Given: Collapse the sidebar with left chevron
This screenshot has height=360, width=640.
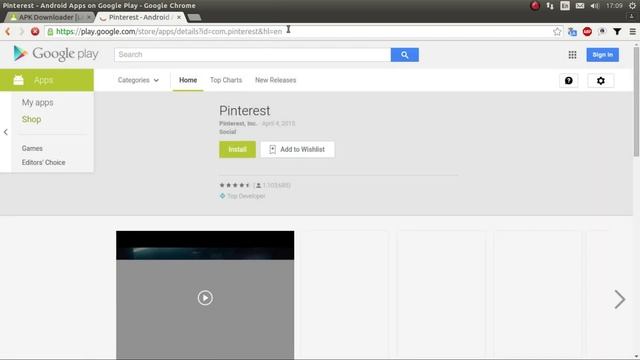Looking at the screenshot, I should click(x=5, y=132).
